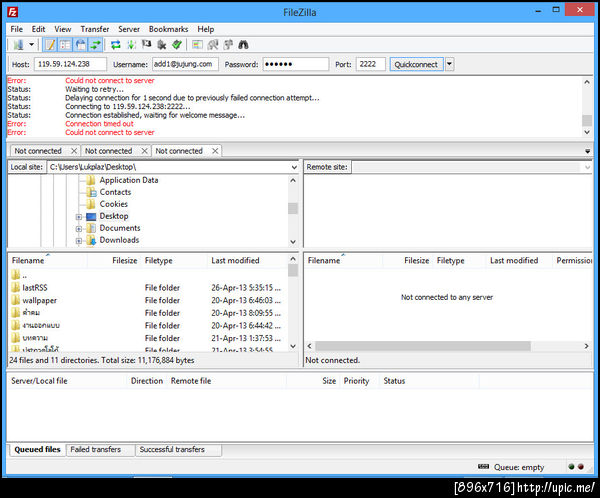Select Application Data folder in tree
This screenshot has height=498, width=600.
point(129,180)
